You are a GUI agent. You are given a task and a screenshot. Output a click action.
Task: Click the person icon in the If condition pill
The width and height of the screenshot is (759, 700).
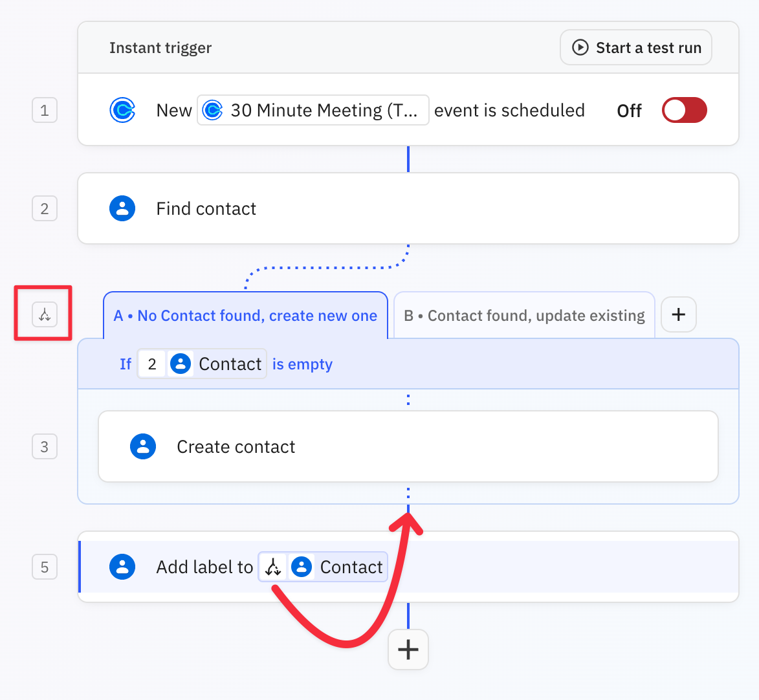pos(181,364)
